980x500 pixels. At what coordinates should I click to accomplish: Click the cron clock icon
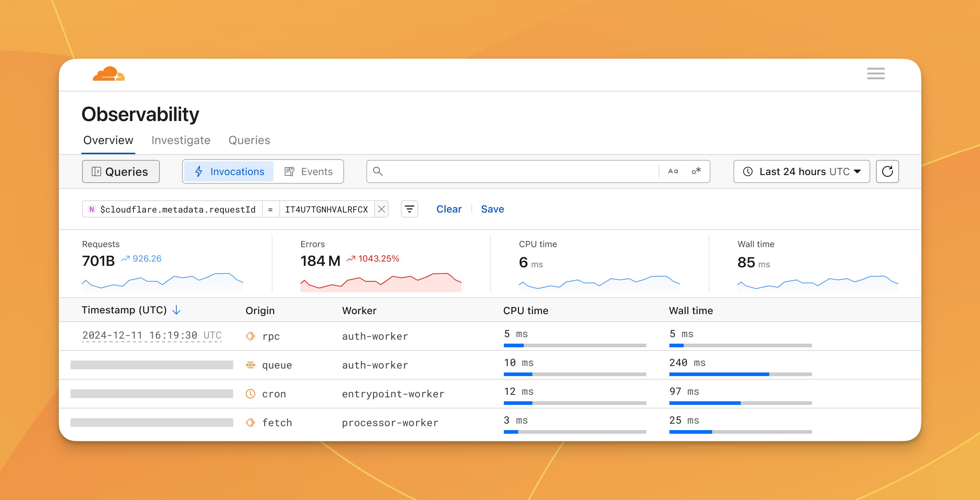coord(250,394)
